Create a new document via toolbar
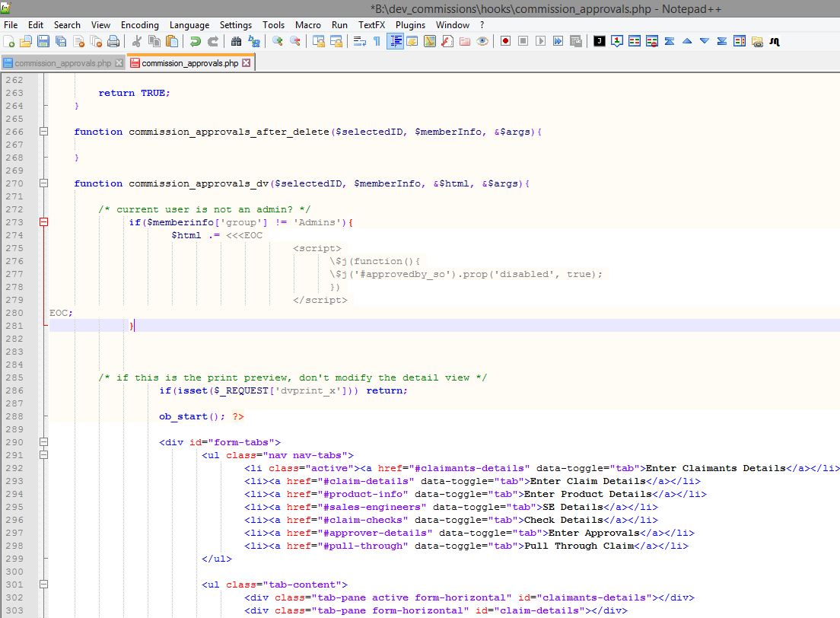The height and width of the screenshot is (618, 840). pos(8,41)
